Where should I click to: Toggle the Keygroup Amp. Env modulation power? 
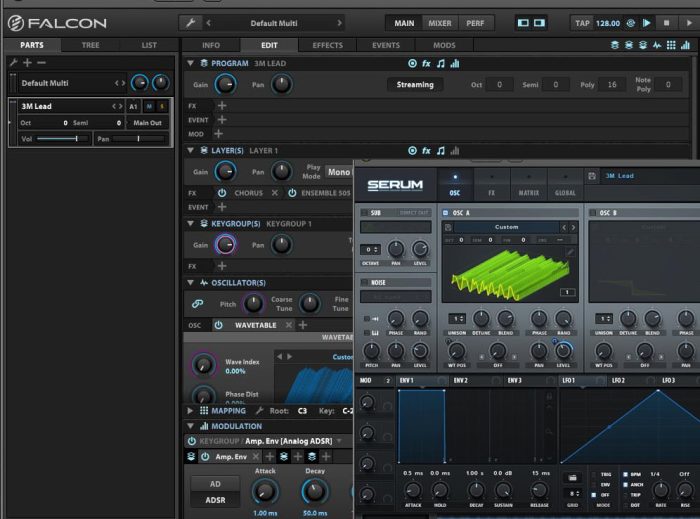point(192,441)
